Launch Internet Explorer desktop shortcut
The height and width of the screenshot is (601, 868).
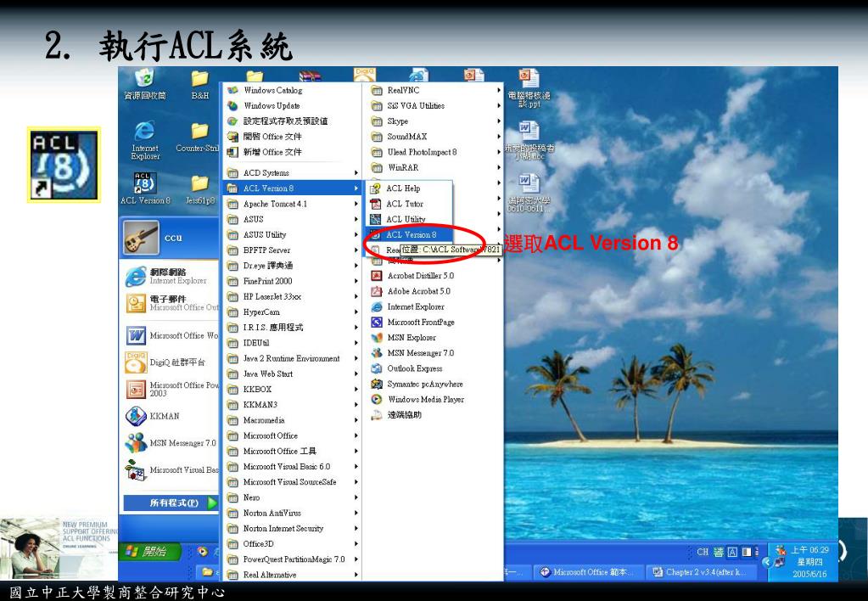(x=145, y=139)
